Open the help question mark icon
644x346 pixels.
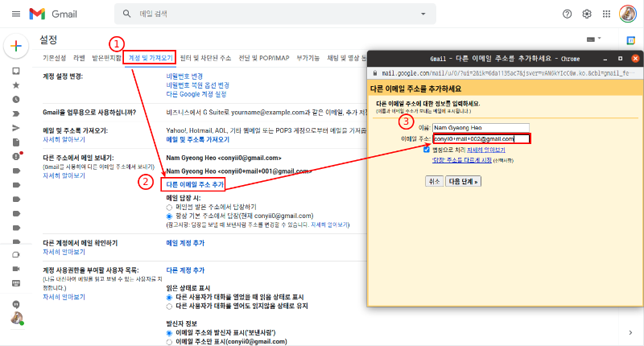pyautogui.click(x=568, y=14)
